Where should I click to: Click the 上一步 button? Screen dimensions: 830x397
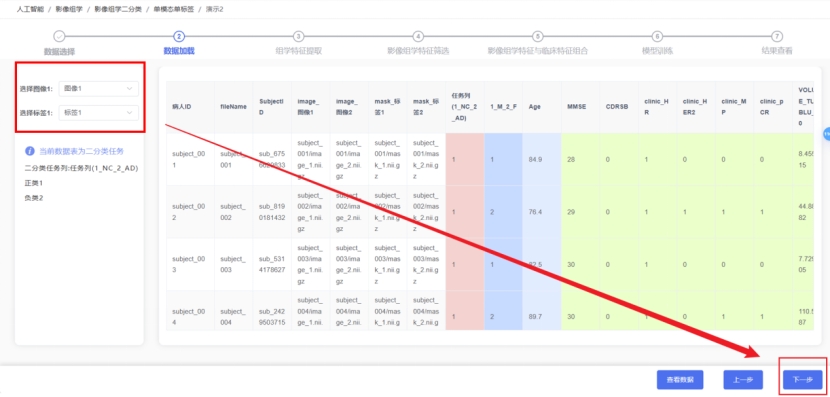(x=743, y=380)
